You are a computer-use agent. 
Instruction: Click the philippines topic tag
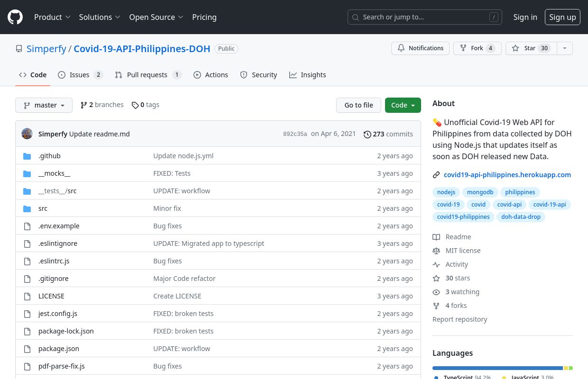point(520,192)
